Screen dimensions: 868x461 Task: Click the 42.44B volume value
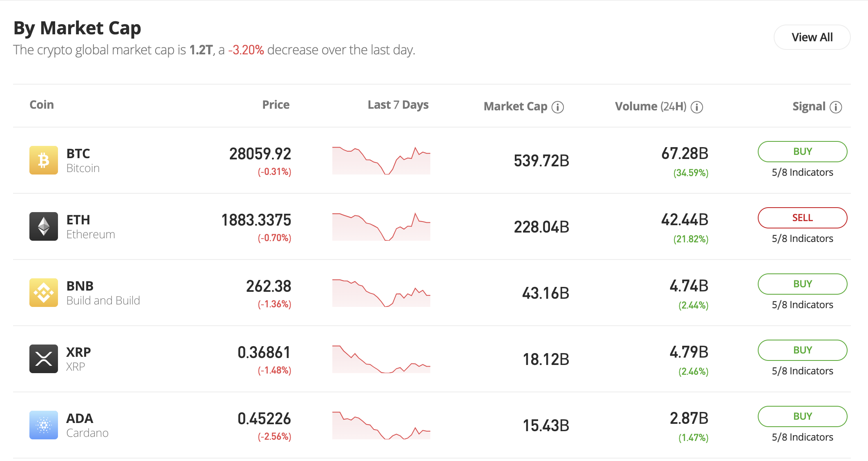point(685,220)
